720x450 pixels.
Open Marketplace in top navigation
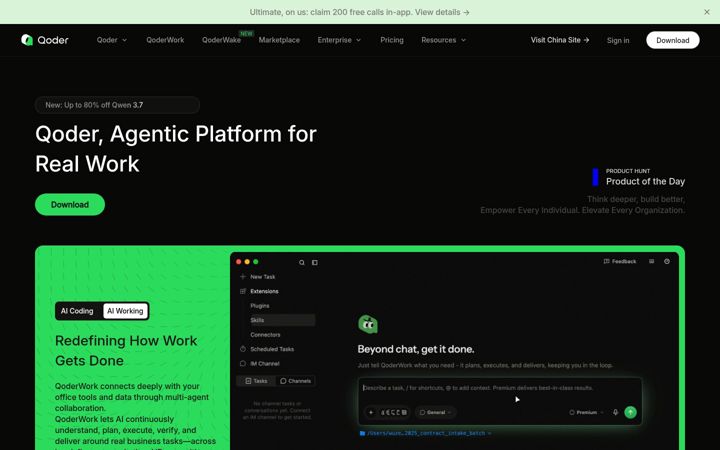(x=279, y=40)
